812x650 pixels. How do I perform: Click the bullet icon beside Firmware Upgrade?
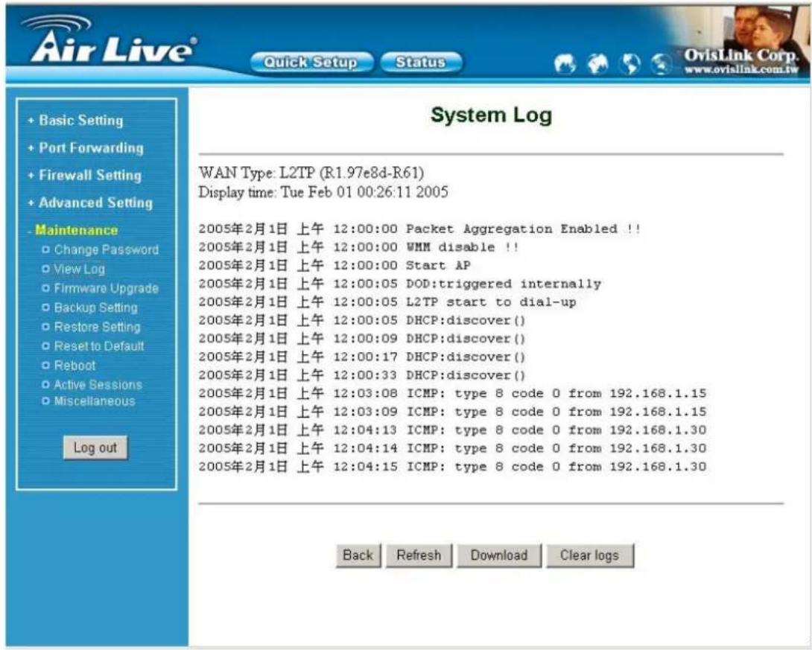coord(45,288)
